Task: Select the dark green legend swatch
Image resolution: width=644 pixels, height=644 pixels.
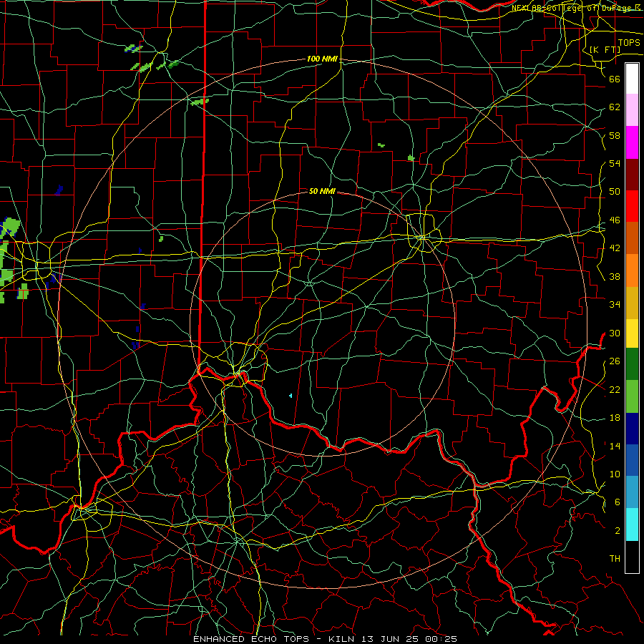Action: tap(632, 364)
